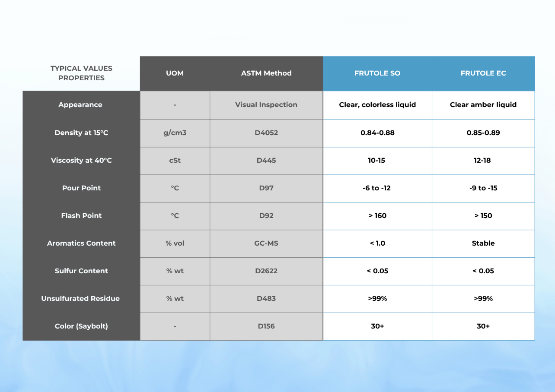The height and width of the screenshot is (392, 555).
Task: Select the 'cSt' unit cell
Action: (x=175, y=161)
